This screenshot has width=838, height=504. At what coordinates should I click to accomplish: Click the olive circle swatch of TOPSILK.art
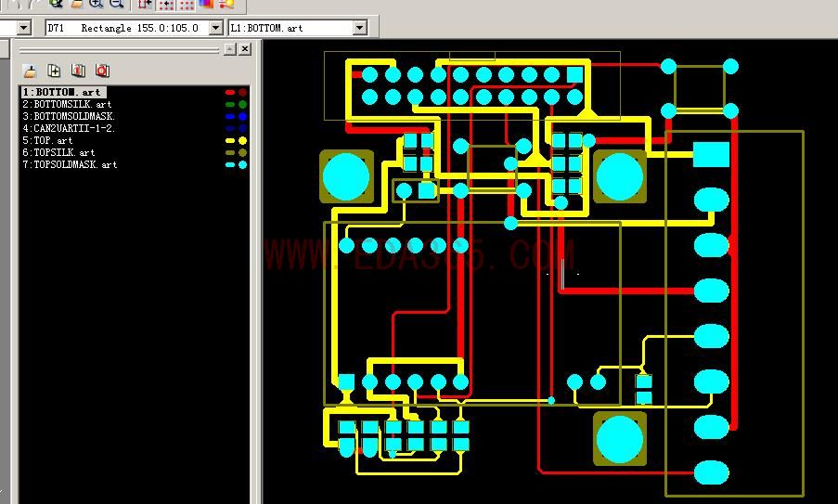pyautogui.click(x=242, y=153)
